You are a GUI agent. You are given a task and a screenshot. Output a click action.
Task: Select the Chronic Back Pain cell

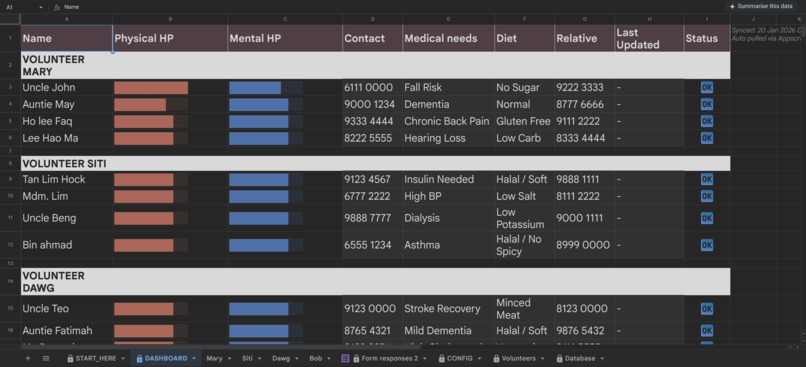pyautogui.click(x=448, y=121)
